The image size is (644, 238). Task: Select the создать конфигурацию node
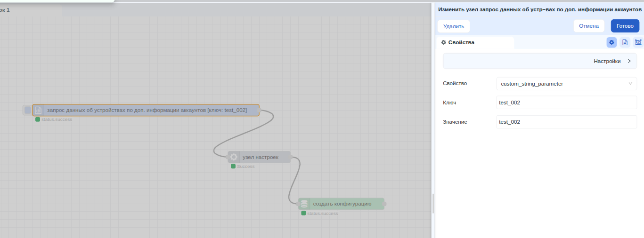(x=342, y=204)
